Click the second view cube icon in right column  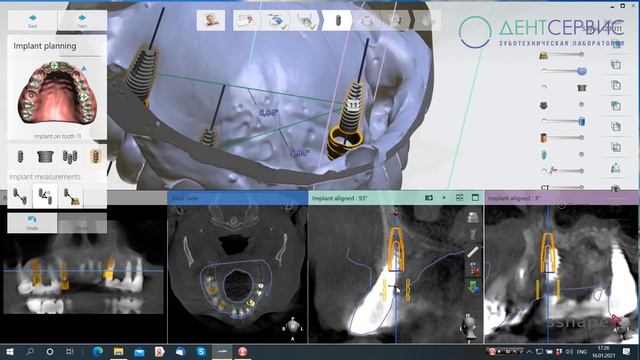[x=616, y=64]
